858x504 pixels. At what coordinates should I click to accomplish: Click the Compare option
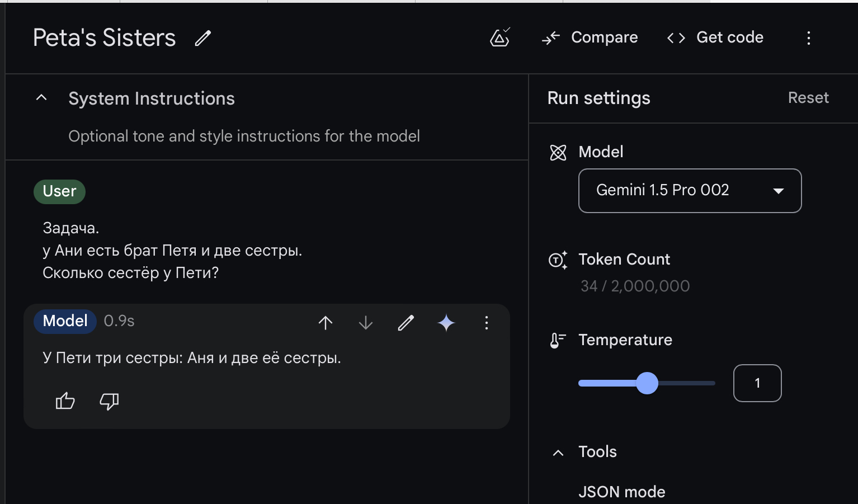click(590, 37)
